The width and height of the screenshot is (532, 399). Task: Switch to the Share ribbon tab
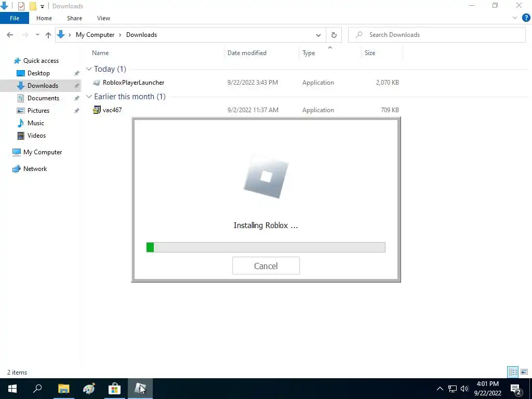74,18
